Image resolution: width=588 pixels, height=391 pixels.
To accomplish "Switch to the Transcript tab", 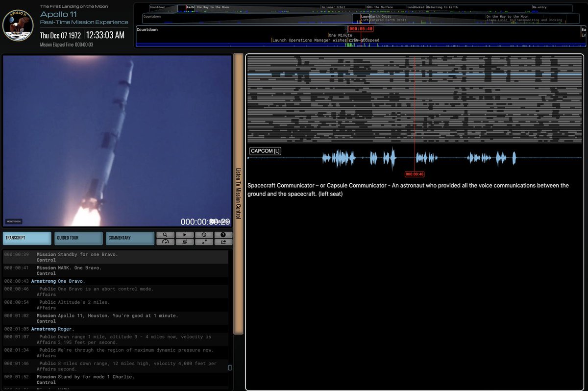I will pos(27,238).
